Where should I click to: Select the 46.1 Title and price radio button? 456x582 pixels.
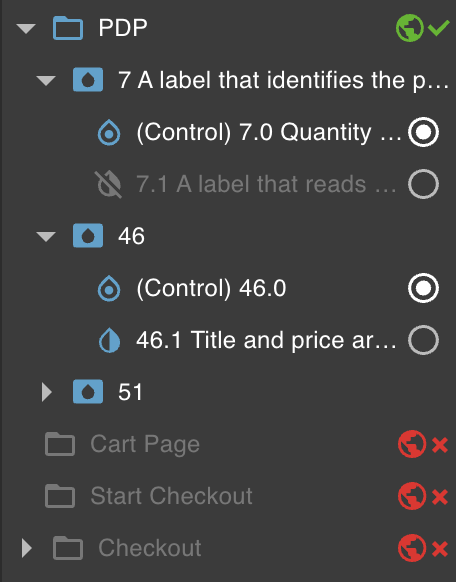[x=423, y=340]
